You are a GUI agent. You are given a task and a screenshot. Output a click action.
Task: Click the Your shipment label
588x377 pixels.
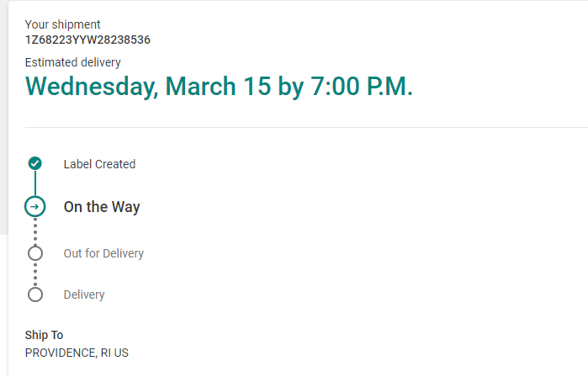point(63,24)
